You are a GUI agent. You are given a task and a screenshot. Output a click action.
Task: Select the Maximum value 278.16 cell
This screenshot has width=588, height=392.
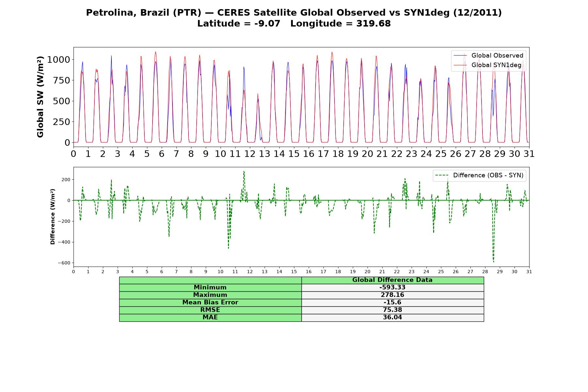392,295
